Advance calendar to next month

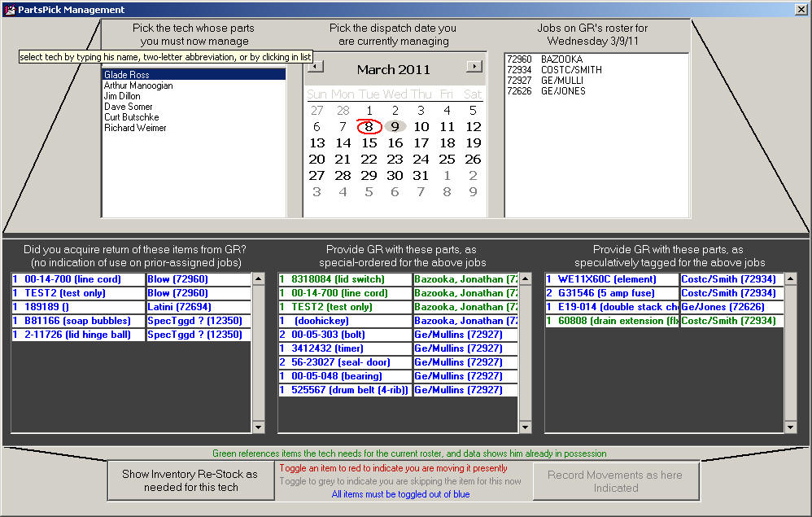tap(474, 67)
